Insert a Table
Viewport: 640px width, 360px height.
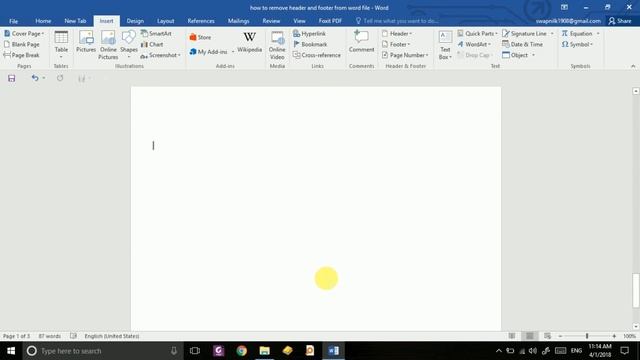pyautogui.click(x=61, y=44)
